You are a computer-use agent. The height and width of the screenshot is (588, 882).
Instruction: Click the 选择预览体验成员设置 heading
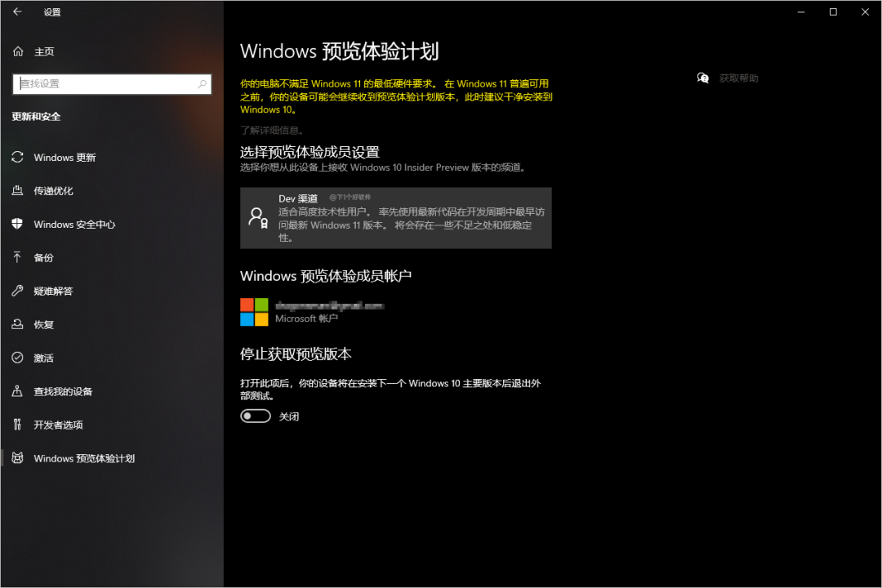[310, 152]
